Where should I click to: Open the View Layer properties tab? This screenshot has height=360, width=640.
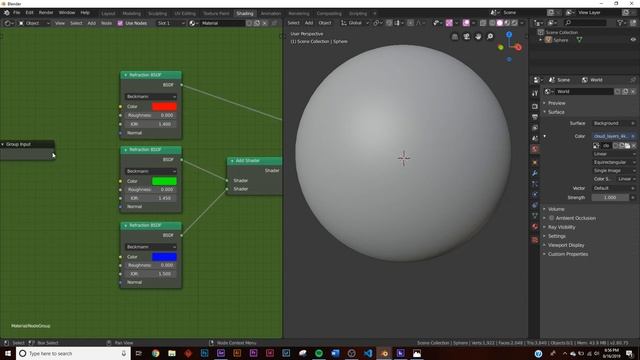535,128
